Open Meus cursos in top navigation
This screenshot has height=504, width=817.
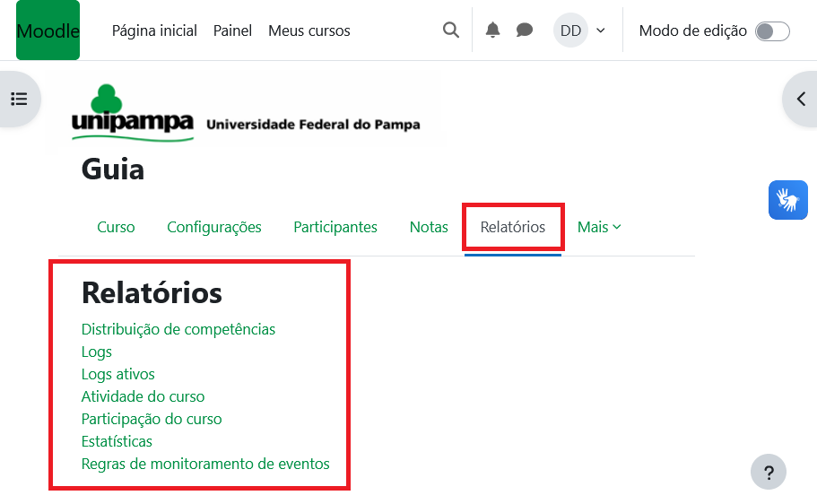pos(309,31)
